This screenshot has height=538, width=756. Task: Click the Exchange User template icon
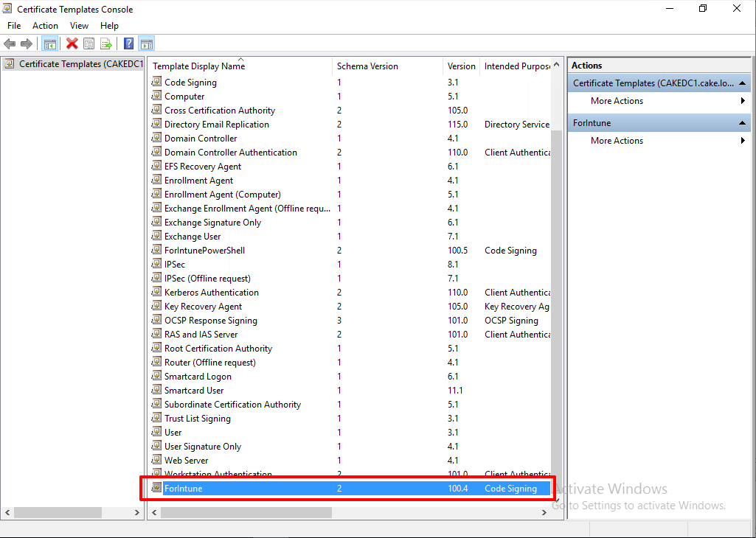point(156,236)
